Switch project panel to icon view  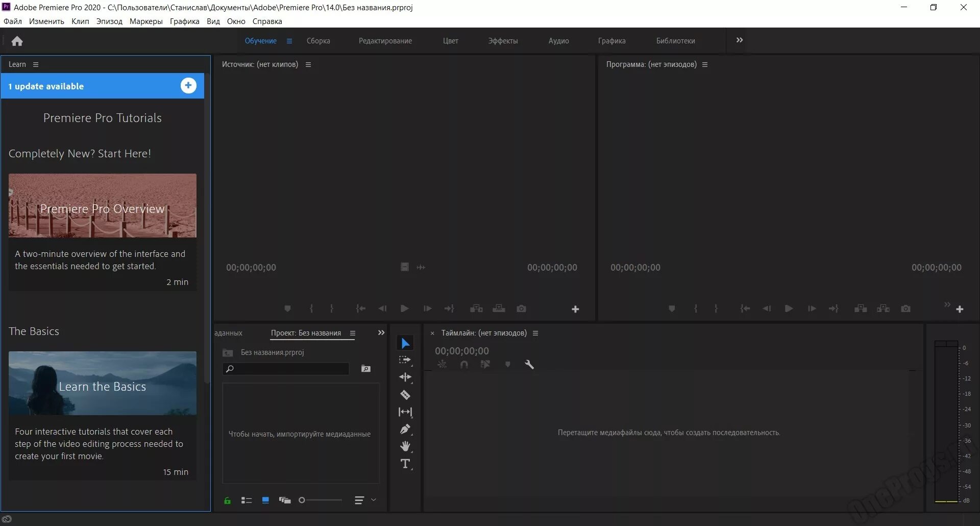tap(265, 500)
